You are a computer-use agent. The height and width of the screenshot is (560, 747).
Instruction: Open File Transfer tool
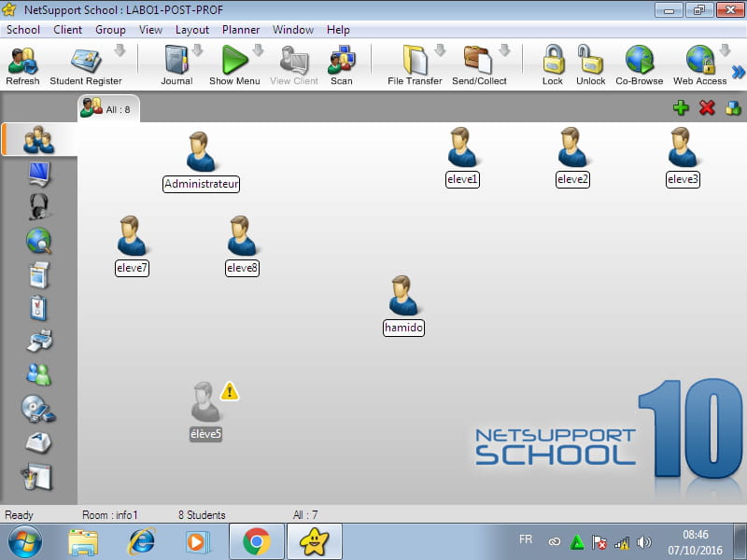pos(415,65)
